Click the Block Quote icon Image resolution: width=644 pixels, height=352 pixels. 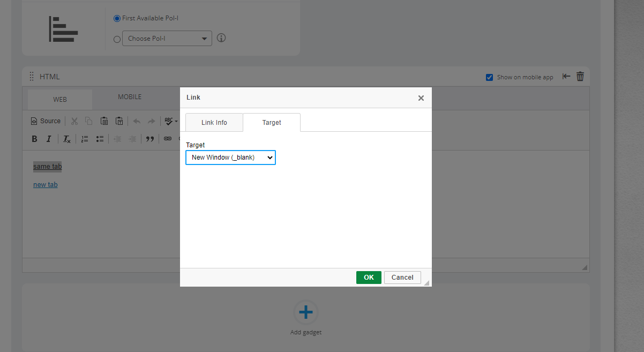(150, 139)
